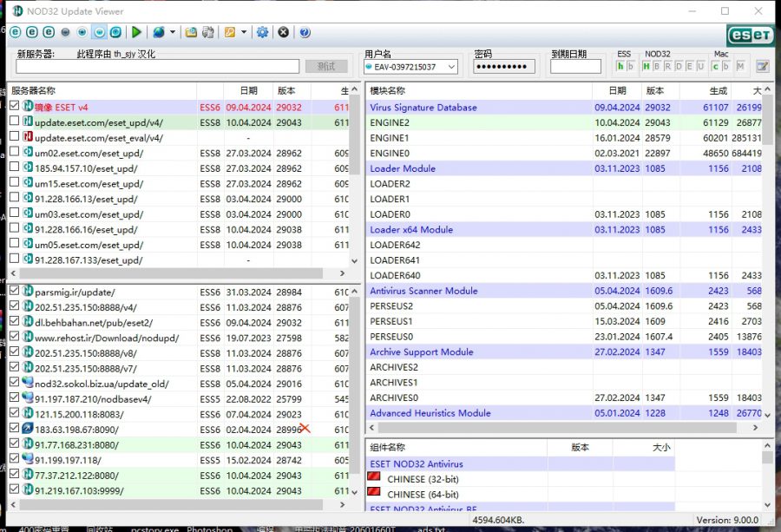Uncheck the nod32.sokol.biz.ua/update_old/ checkbox
The height and width of the screenshot is (532, 781).
pyautogui.click(x=14, y=382)
